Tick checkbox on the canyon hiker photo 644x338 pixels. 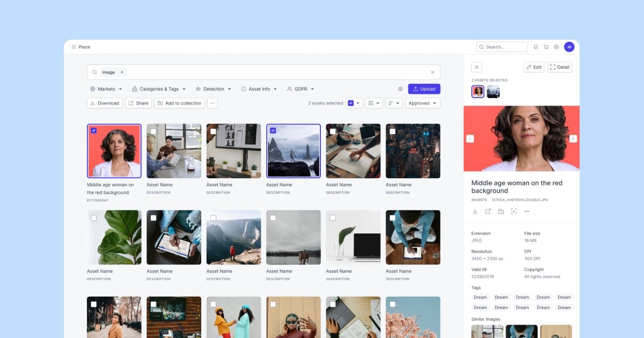pos(213,218)
